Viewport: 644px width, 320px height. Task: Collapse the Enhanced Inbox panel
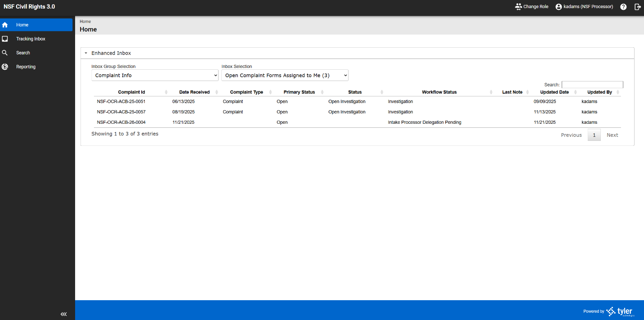point(86,53)
